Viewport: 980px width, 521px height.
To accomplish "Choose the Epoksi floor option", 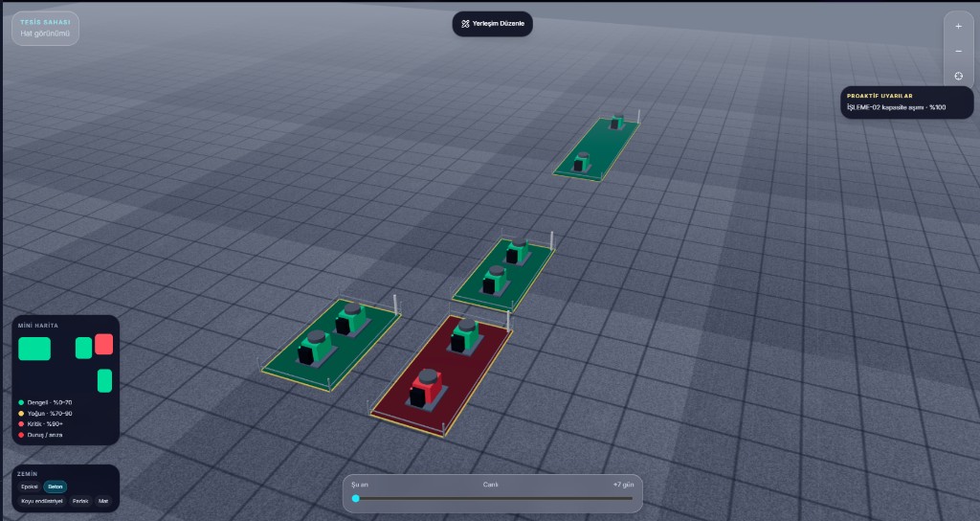I will coord(30,487).
